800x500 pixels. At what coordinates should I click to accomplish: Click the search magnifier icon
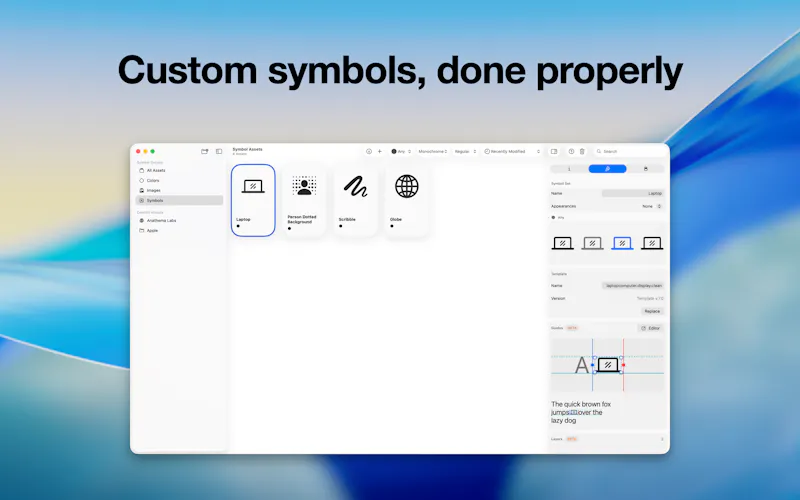click(x=599, y=152)
